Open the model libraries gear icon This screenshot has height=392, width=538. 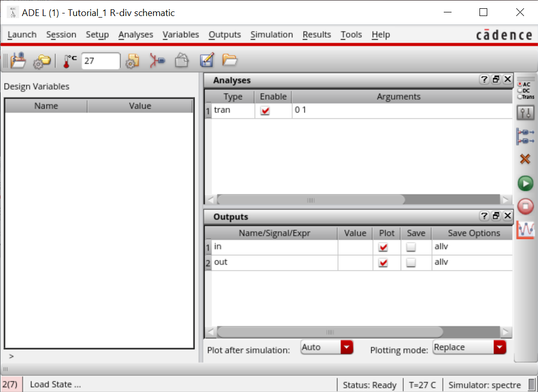133,61
